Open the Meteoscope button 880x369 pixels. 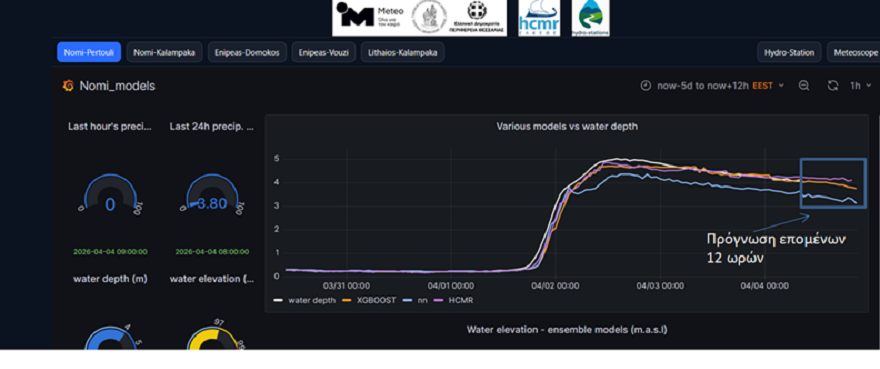(x=854, y=52)
